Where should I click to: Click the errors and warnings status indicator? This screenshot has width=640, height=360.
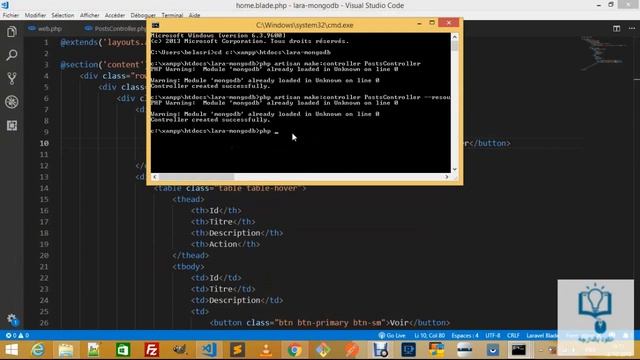[x=17, y=336]
